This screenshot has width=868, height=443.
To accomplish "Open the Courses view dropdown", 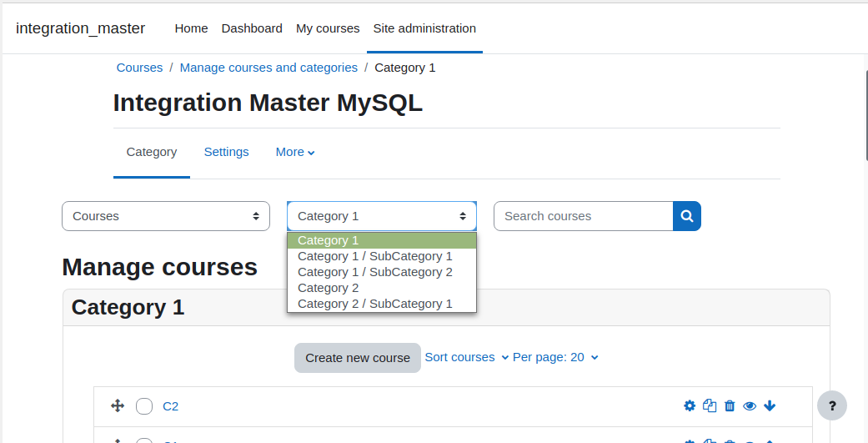I will pos(166,216).
